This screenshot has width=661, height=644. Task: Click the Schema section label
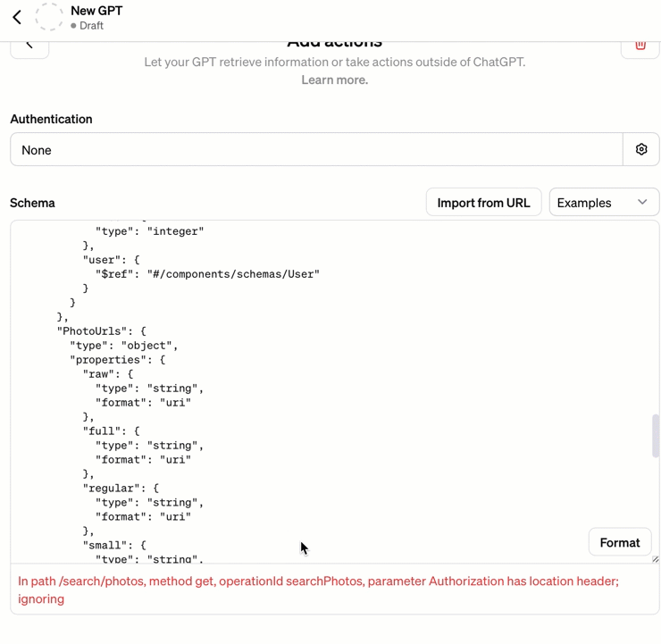click(x=32, y=203)
